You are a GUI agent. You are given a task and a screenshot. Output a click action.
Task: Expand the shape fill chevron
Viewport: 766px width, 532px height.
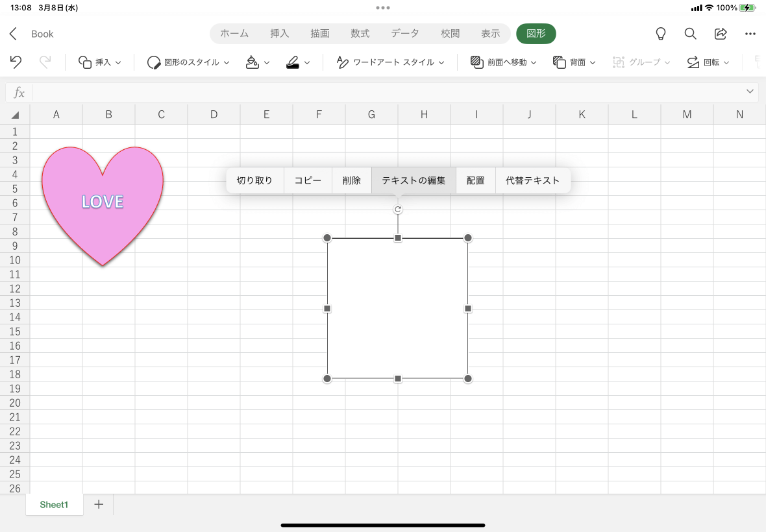click(267, 62)
